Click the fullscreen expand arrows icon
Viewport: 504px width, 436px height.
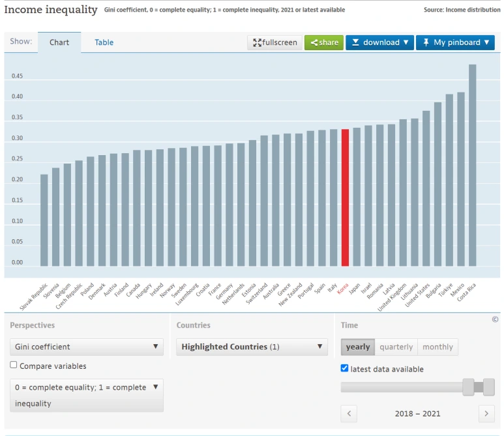[257, 42]
